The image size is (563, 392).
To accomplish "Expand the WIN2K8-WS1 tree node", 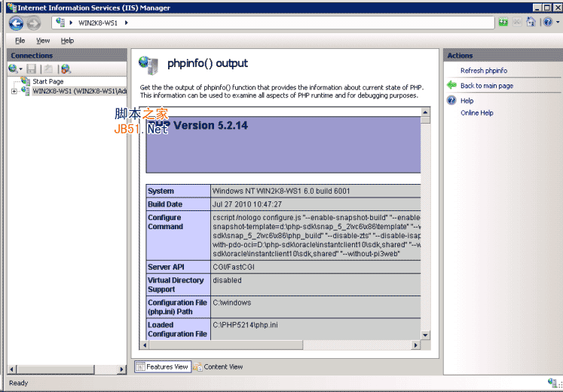I will [14, 91].
